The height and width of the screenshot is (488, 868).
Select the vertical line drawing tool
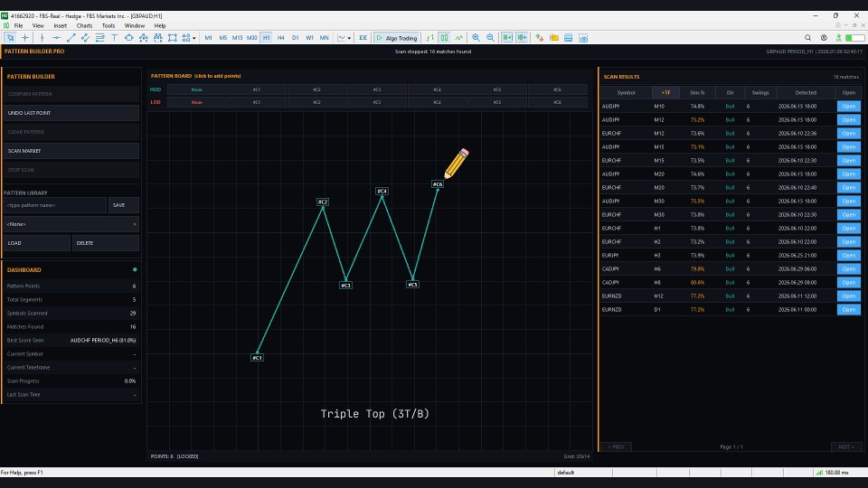(x=42, y=38)
